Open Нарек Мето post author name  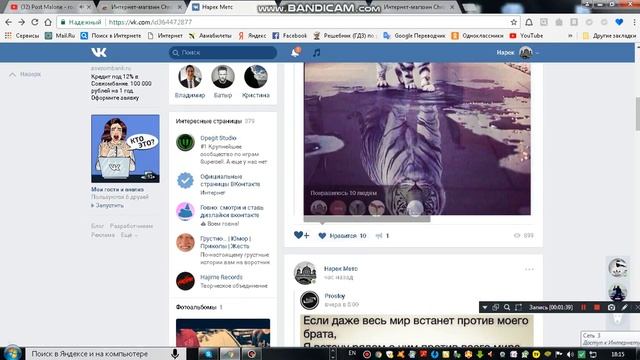point(341,269)
